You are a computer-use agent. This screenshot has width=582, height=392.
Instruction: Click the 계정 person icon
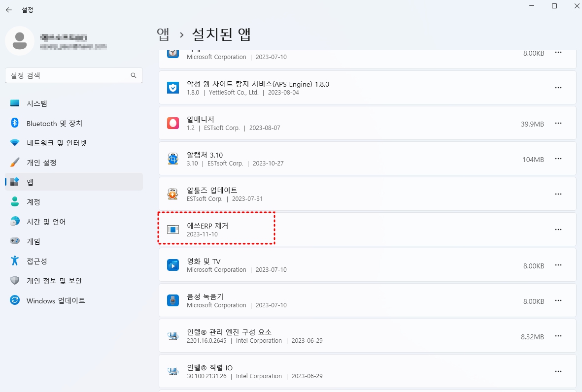click(x=15, y=201)
